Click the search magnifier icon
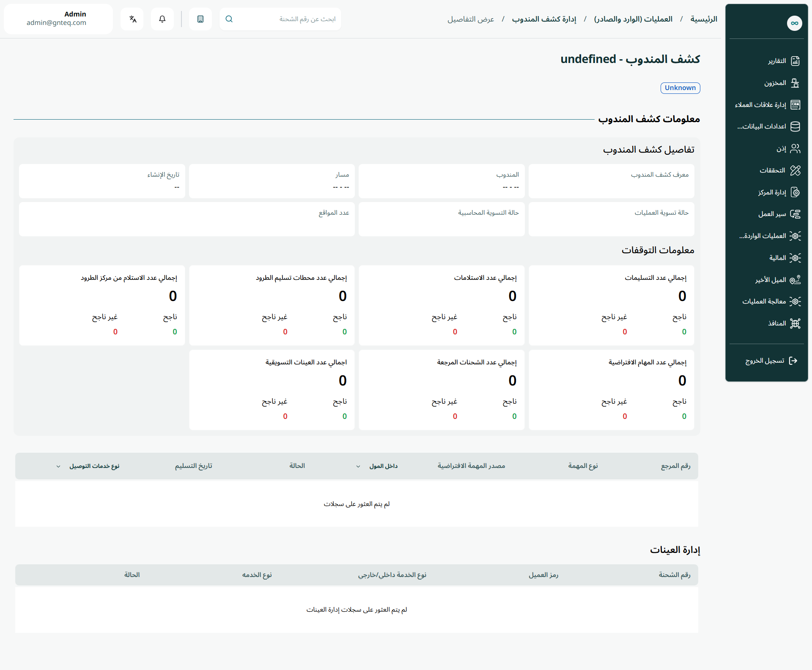Image resolution: width=812 pixels, height=670 pixels. click(229, 19)
